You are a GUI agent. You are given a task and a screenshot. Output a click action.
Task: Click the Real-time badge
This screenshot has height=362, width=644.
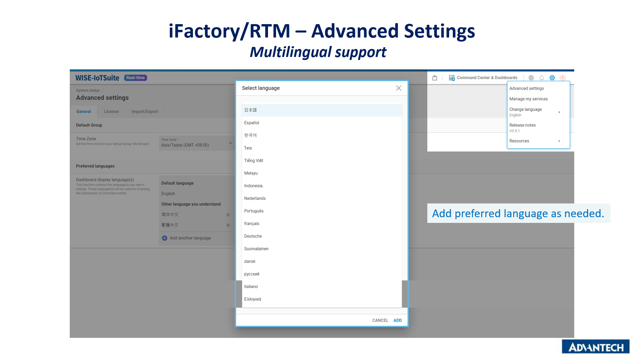[136, 78]
